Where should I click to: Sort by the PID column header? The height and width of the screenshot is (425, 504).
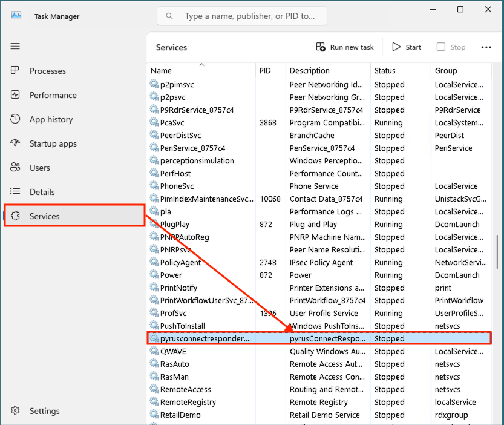[x=270, y=70]
